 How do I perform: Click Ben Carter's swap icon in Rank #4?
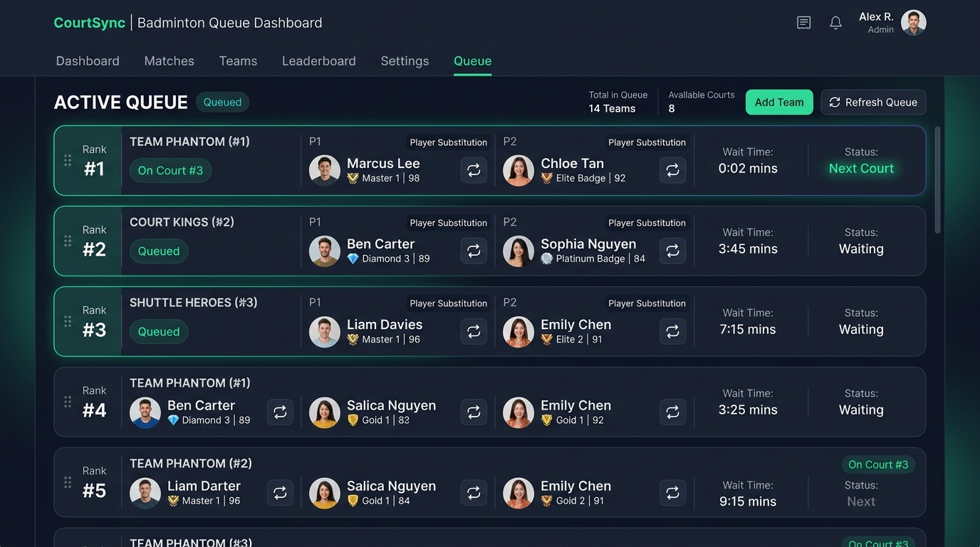click(280, 412)
